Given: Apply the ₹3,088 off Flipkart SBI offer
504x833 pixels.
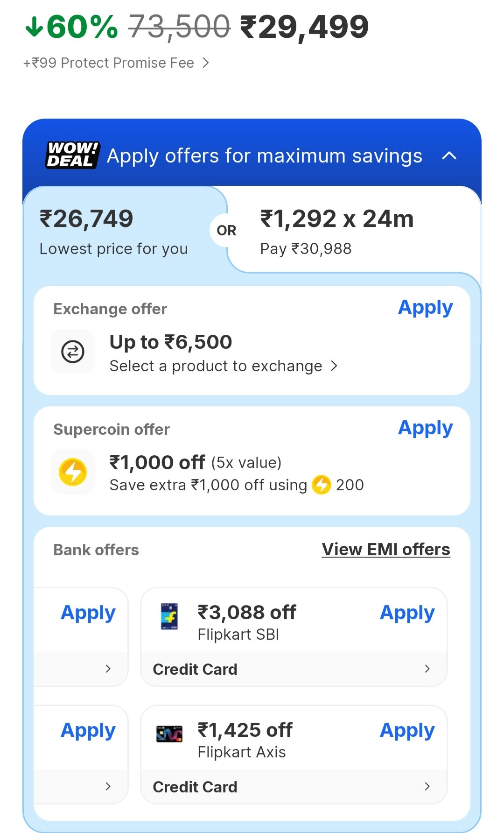Looking at the screenshot, I should point(407,613).
